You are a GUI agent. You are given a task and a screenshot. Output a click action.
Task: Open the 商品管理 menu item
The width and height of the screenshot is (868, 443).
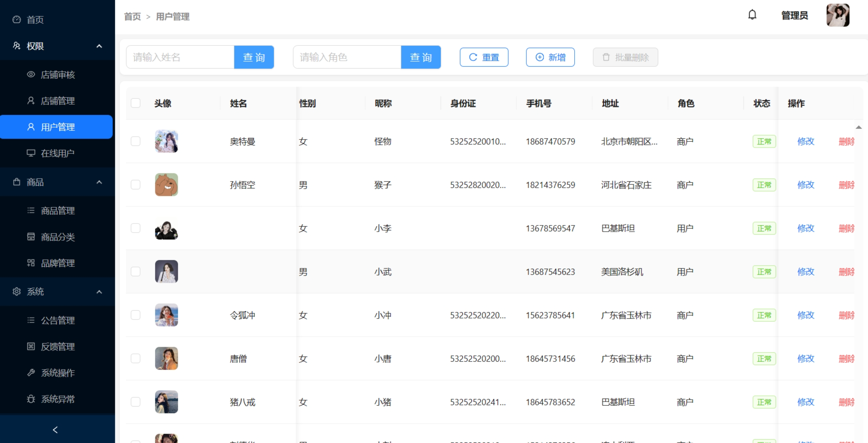pos(57,211)
